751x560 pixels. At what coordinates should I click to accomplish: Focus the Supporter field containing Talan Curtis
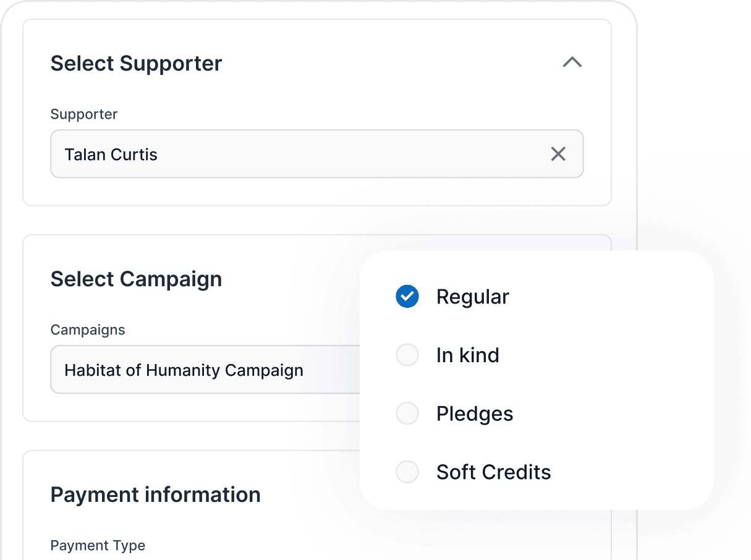(297, 154)
